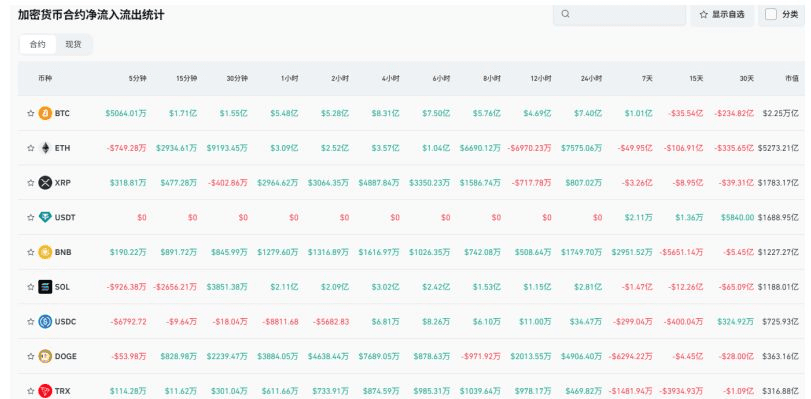Sort by the 4小时 column header

(x=391, y=79)
